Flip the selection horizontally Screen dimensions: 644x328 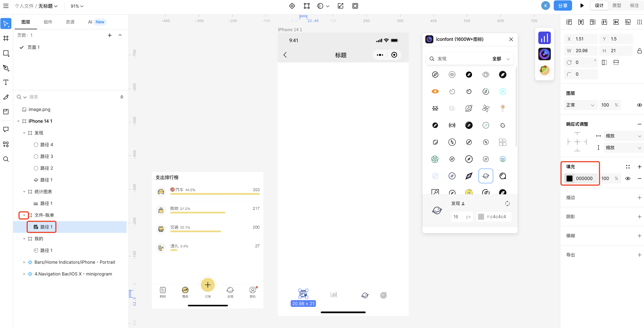(x=604, y=62)
